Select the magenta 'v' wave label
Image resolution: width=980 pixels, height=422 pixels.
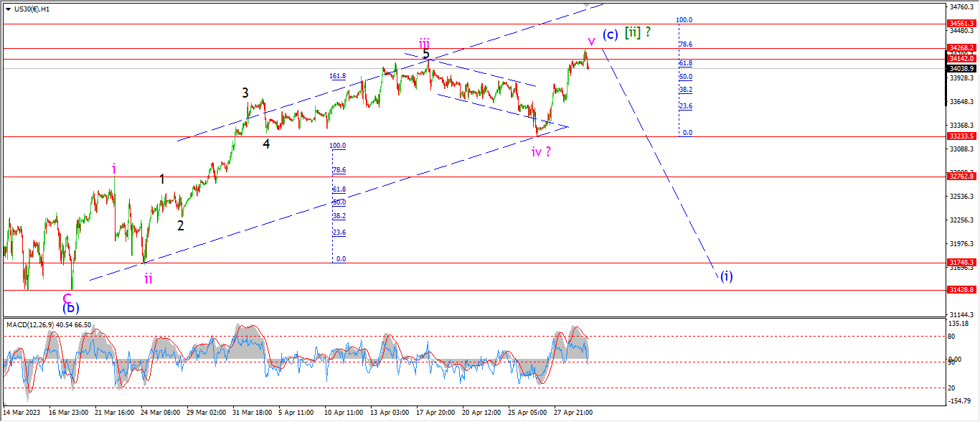[591, 41]
